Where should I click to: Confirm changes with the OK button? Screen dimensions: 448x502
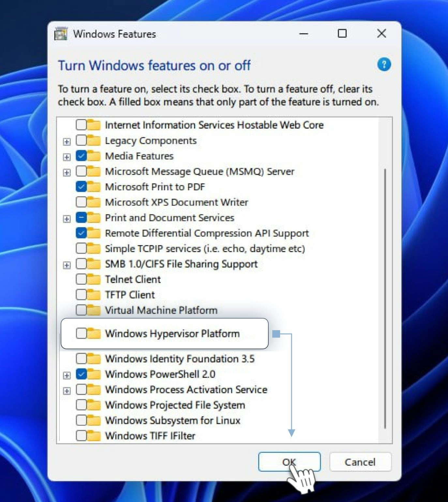click(289, 462)
